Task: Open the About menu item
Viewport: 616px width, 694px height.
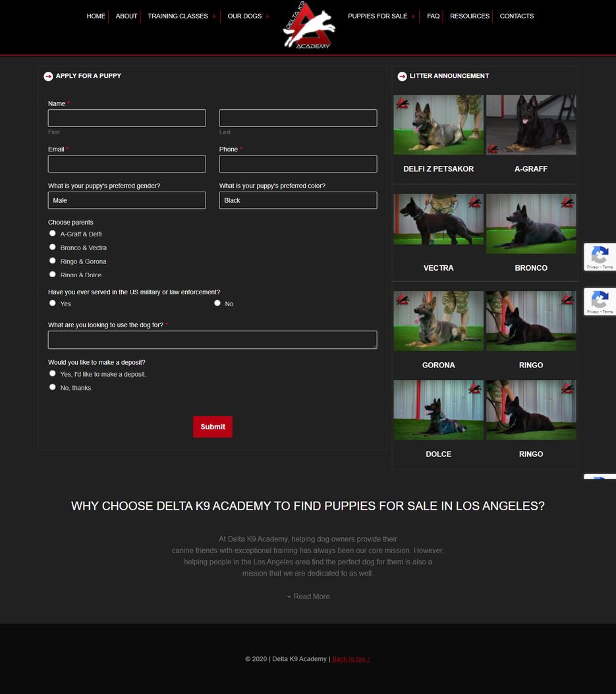Action: point(126,16)
